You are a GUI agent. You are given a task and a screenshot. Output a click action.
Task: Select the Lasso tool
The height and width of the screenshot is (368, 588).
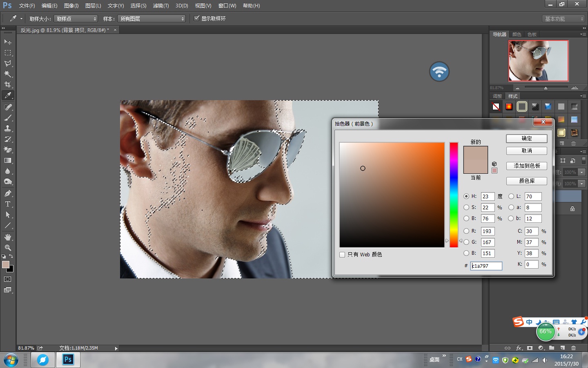click(x=8, y=63)
